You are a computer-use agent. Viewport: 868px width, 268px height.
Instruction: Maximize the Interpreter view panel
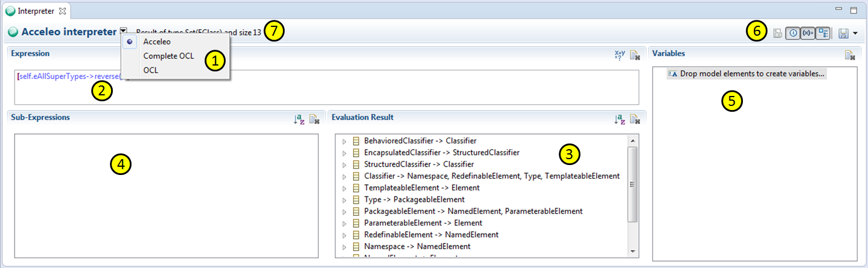pyautogui.click(x=853, y=10)
